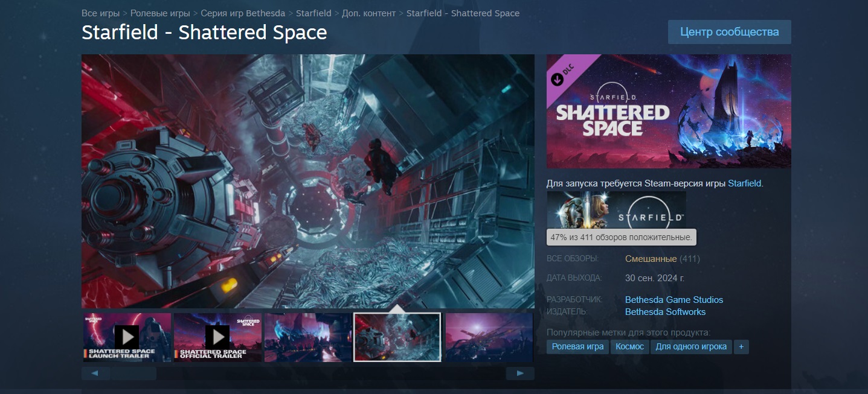Select the purple planet landscape thumbnail
The image size is (868, 394).
(x=489, y=337)
